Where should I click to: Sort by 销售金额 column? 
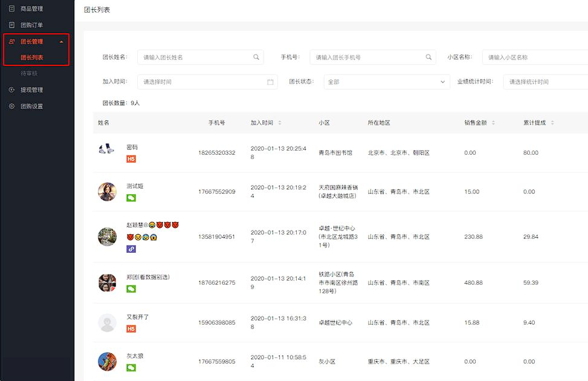tap(493, 123)
